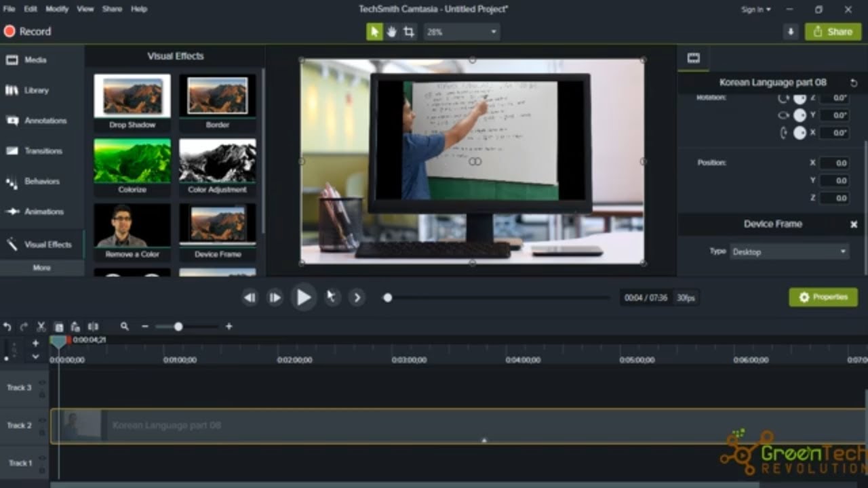Start a new recording with Record
The image size is (868, 488).
click(28, 31)
